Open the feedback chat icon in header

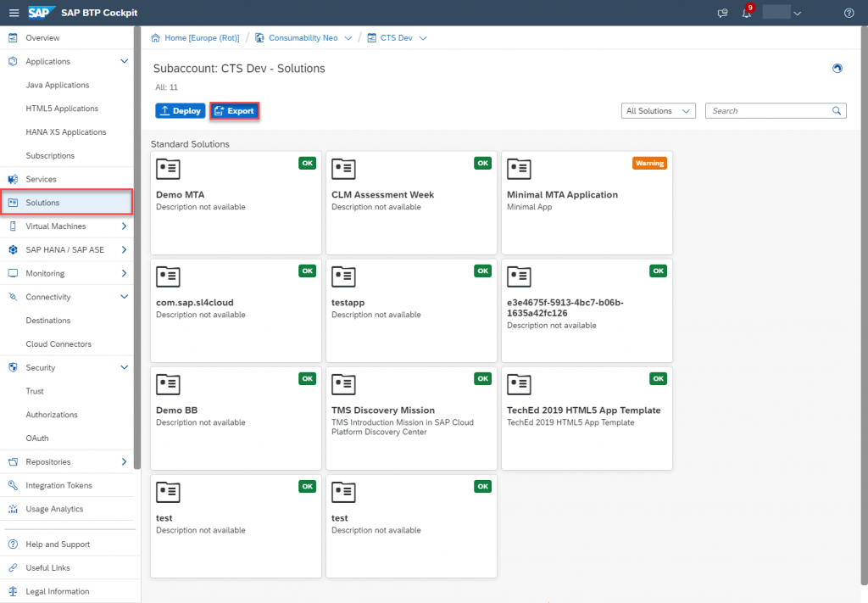click(x=722, y=14)
